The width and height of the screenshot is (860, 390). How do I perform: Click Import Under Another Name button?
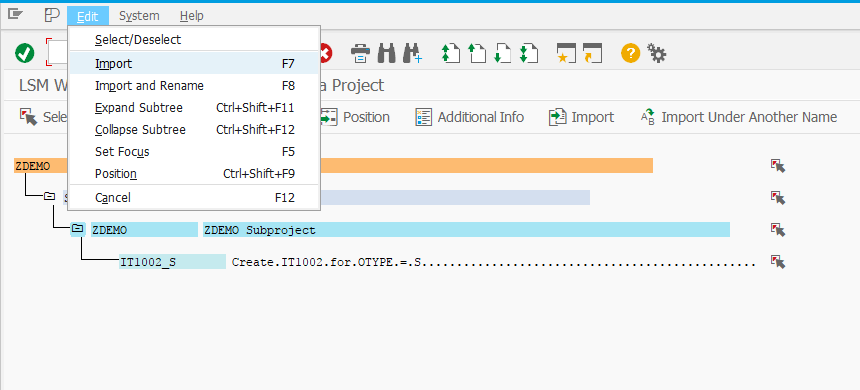[x=739, y=117]
